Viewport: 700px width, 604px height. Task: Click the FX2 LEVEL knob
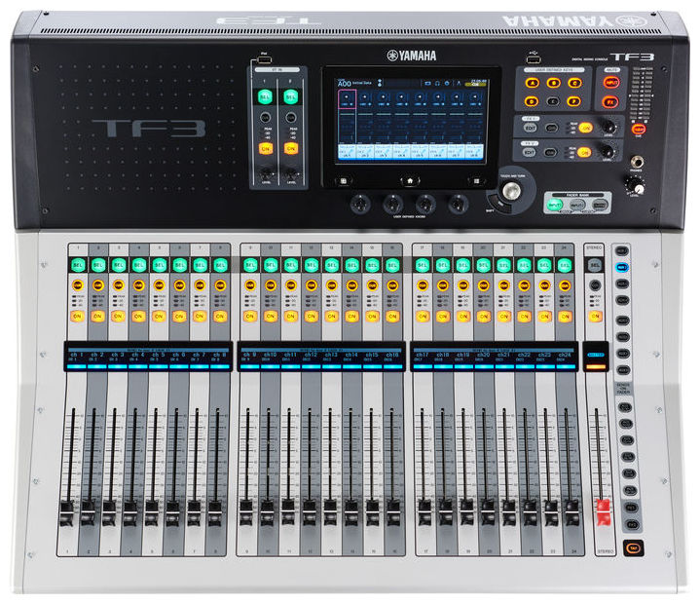tap(607, 151)
